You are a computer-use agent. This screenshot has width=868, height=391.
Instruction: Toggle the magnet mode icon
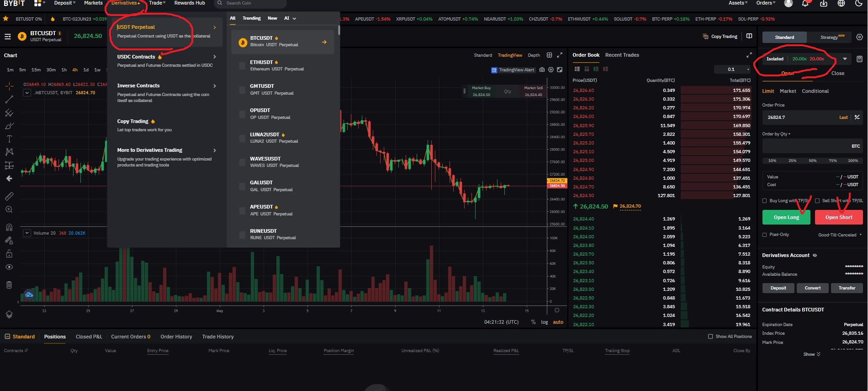[x=9, y=227]
